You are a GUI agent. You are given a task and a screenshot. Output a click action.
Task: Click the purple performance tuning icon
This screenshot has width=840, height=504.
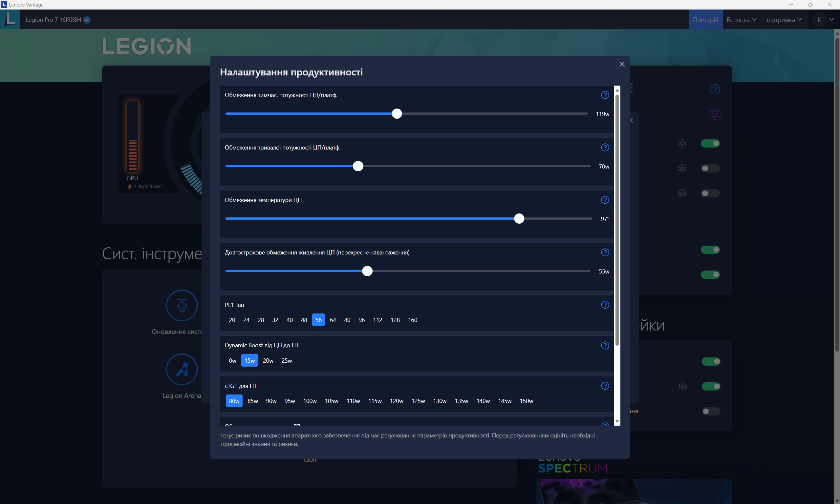coord(715,114)
